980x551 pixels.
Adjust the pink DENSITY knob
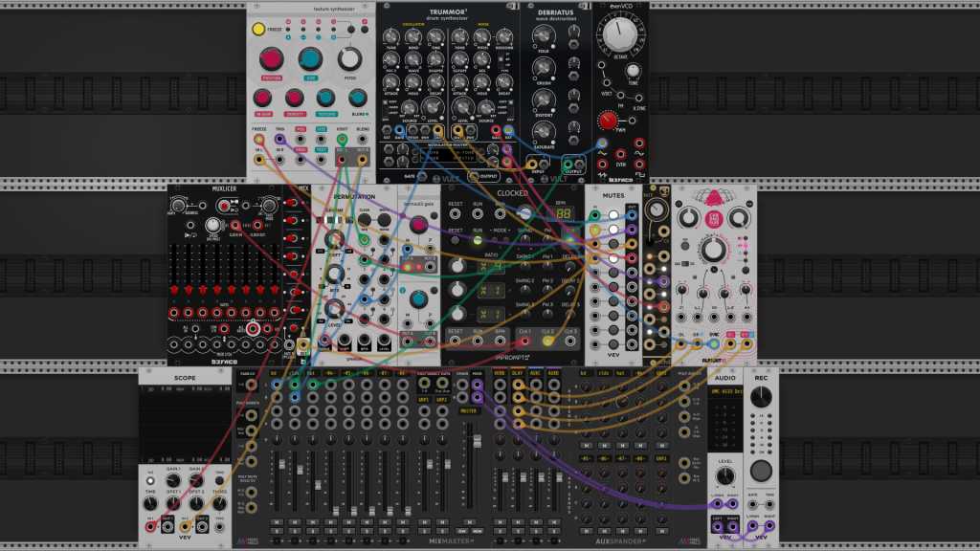295,98
